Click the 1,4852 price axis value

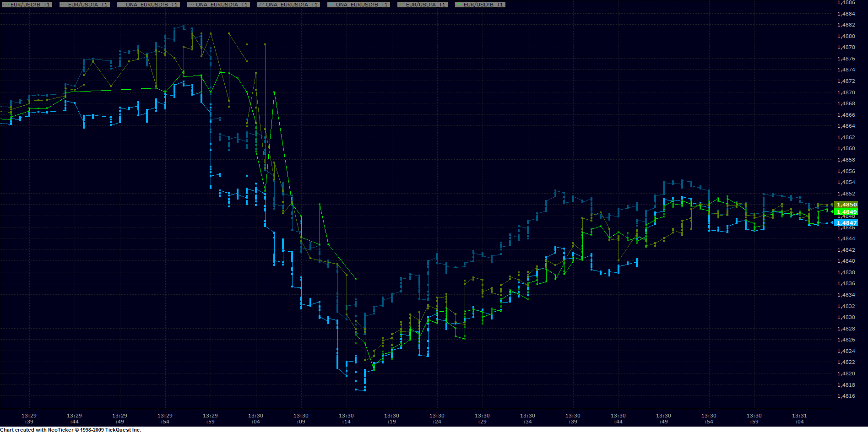pyautogui.click(x=846, y=194)
